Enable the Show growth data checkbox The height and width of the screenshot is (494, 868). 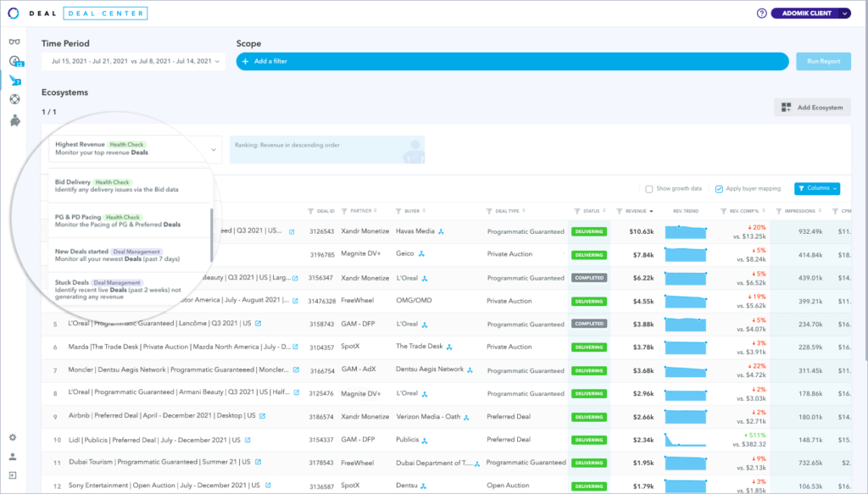[x=649, y=189]
